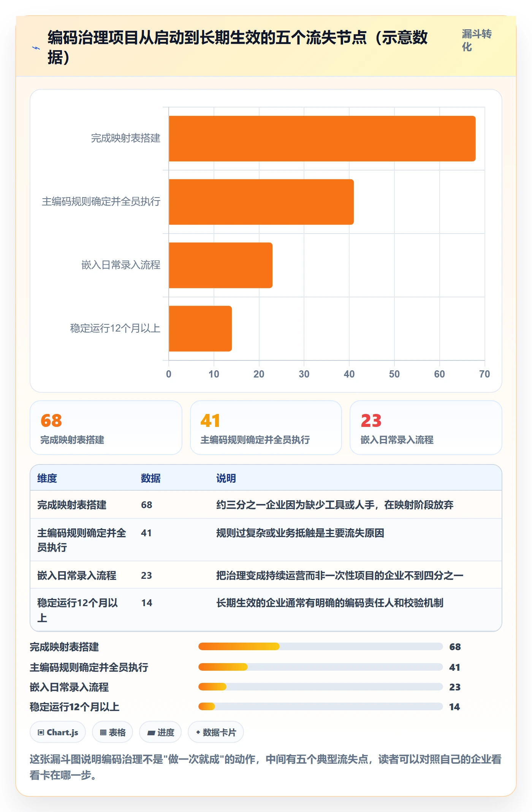Click table cell 主编码规则确定并全员执行 in 维度 column

82,540
